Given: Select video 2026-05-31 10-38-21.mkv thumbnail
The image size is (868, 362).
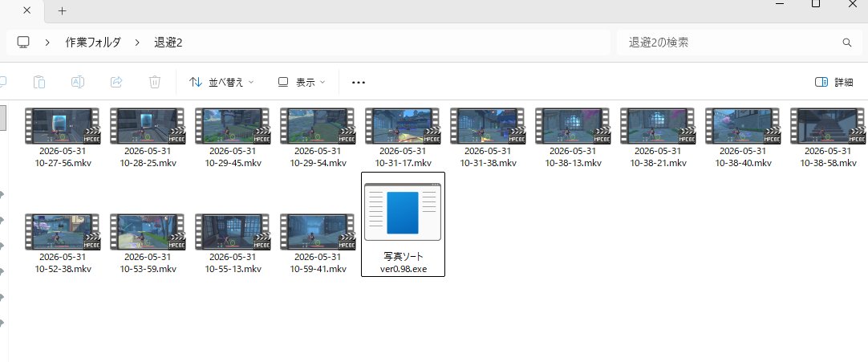Looking at the screenshot, I should (x=657, y=126).
